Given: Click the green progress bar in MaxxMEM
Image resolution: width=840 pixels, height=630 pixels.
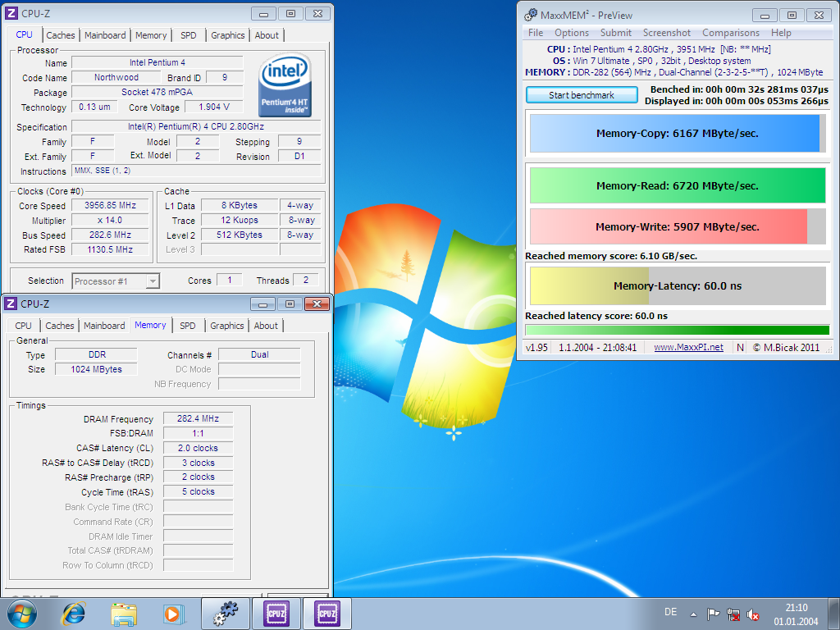Looking at the screenshot, I should (x=678, y=330).
